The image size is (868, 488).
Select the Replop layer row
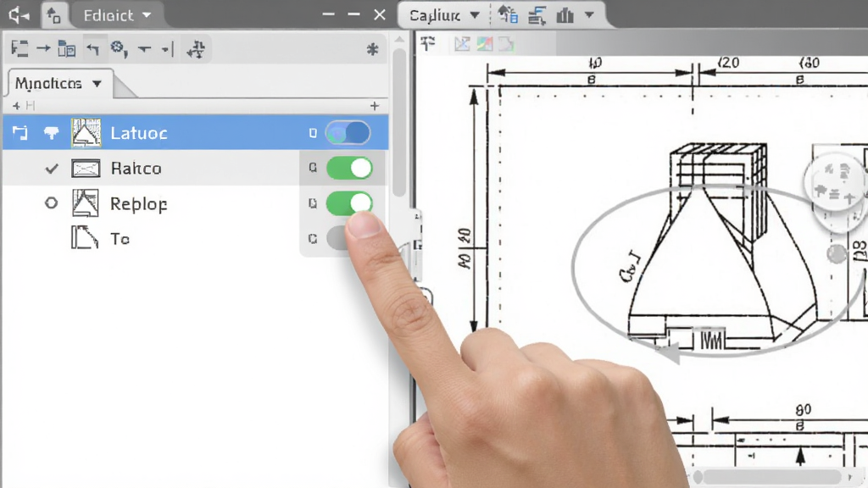click(x=196, y=203)
